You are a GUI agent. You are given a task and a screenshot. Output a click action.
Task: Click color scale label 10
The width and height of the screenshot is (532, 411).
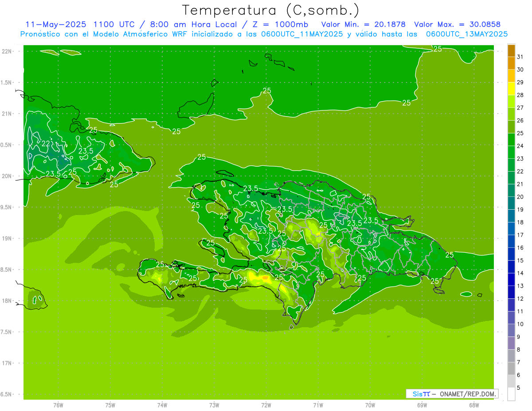pos(520,324)
